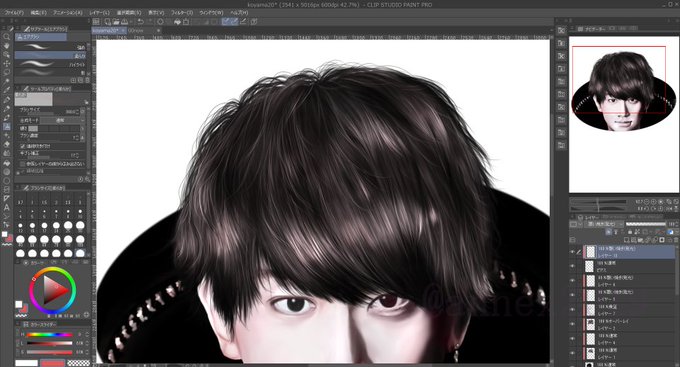680x367 pixels.
Task: Open the 表示 menu
Action: (156, 13)
